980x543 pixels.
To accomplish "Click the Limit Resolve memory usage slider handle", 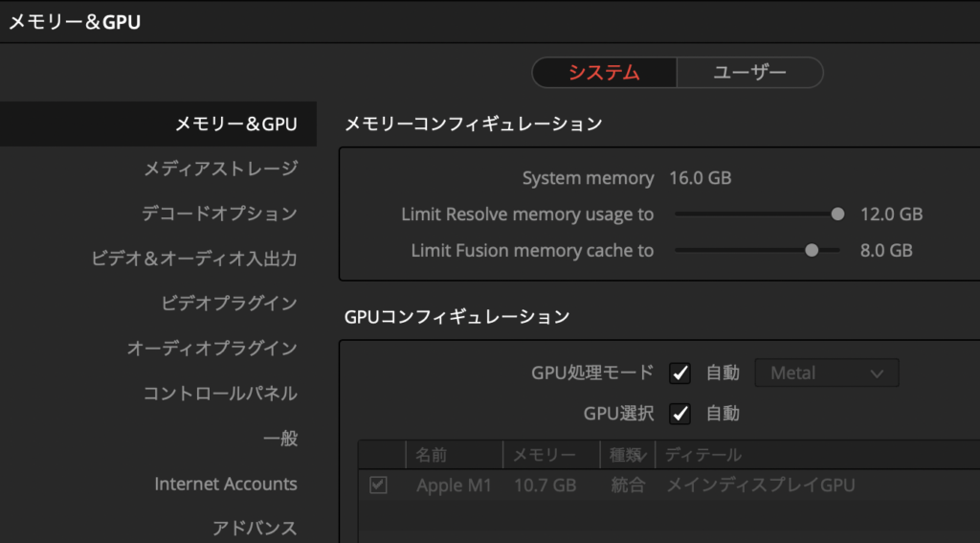I will point(837,215).
